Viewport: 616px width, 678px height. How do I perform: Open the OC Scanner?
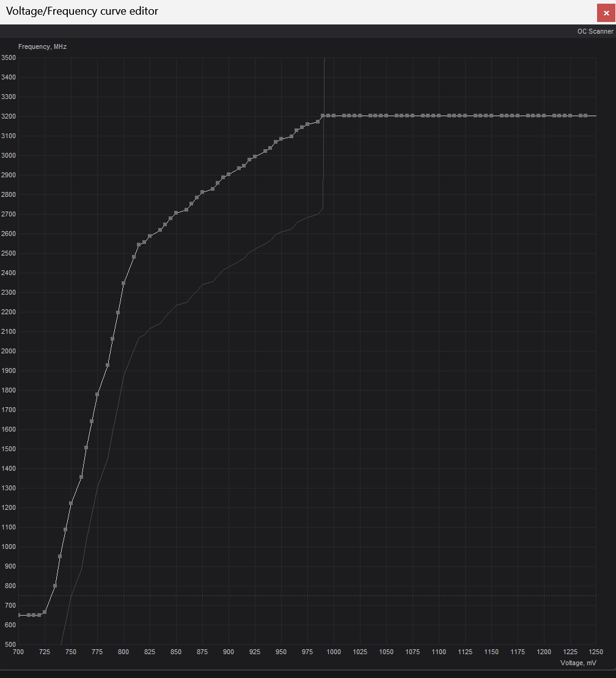(x=595, y=31)
